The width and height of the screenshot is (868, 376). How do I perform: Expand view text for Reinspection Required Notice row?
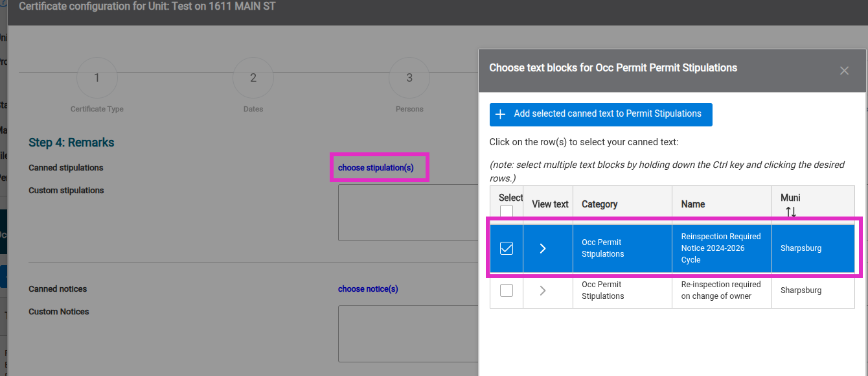[543, 248]
